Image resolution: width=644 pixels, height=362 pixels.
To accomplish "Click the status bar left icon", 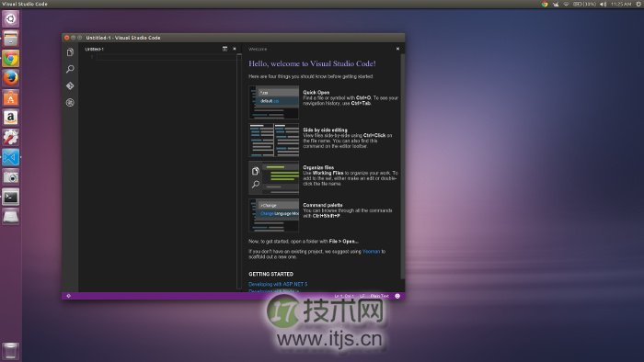I will pos(69,296).
